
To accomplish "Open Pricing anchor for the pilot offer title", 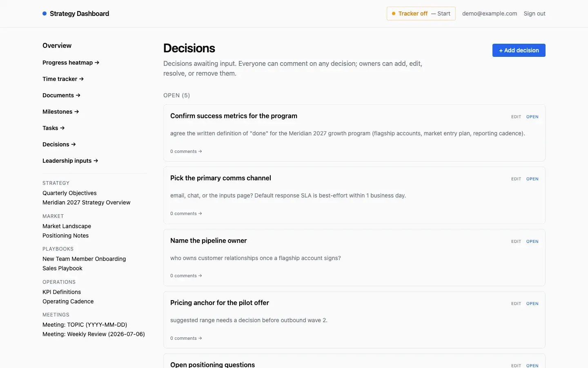I will (x=220, y=303).
